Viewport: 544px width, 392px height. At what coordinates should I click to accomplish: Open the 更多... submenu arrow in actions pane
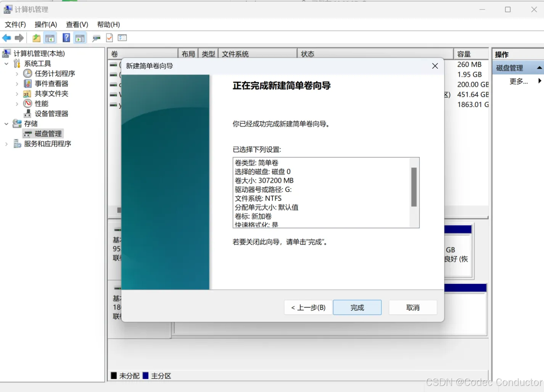point(539,81)
